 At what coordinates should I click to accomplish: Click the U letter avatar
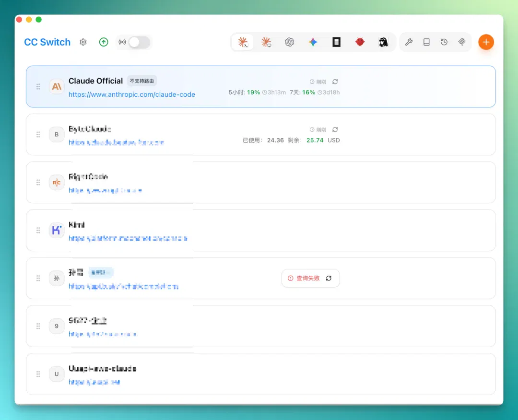tap(57, 374)
